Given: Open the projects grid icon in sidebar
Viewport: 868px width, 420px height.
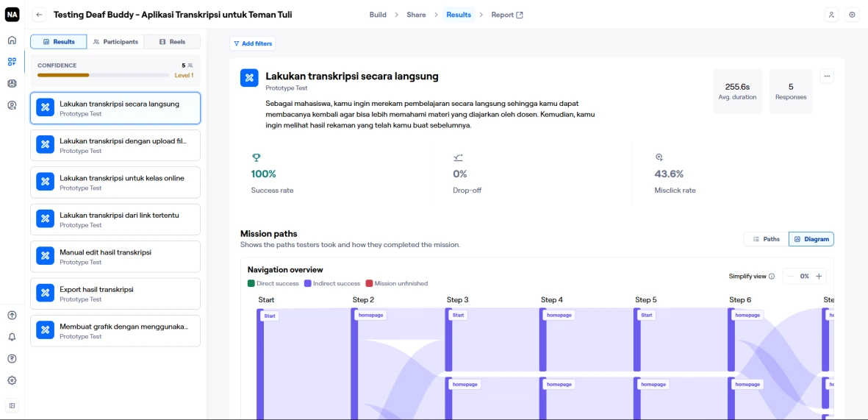Looking at the screenshot, I should 12,62.
